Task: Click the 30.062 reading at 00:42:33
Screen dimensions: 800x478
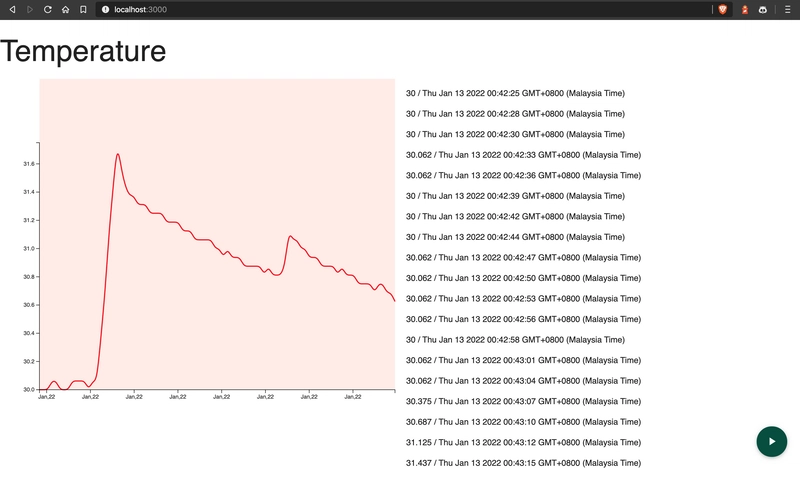Action: (523, 155)
